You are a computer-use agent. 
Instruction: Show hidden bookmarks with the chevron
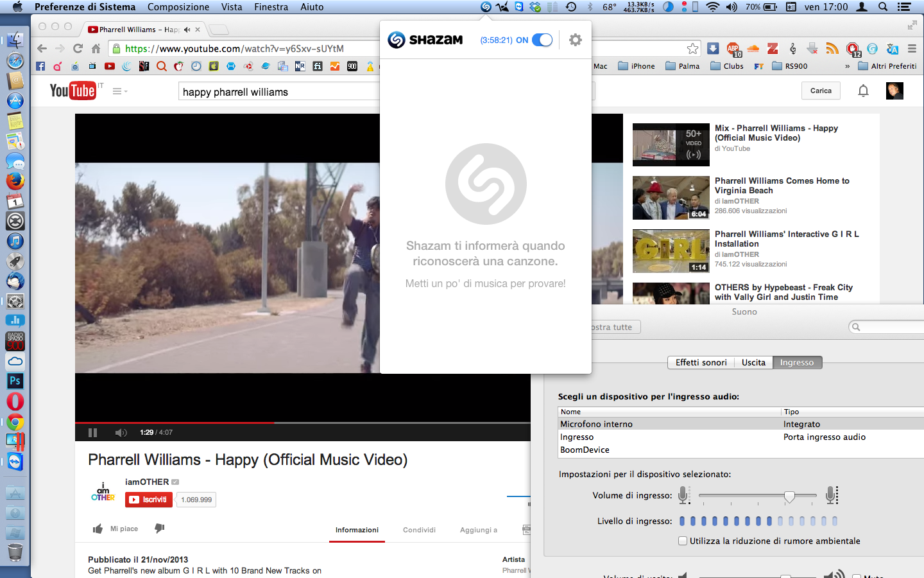(847, 66)
